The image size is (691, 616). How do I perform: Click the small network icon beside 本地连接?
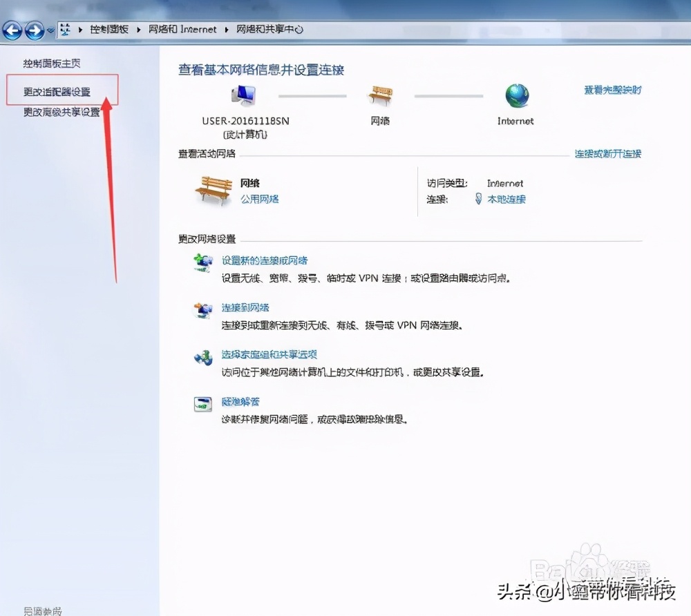477,200
